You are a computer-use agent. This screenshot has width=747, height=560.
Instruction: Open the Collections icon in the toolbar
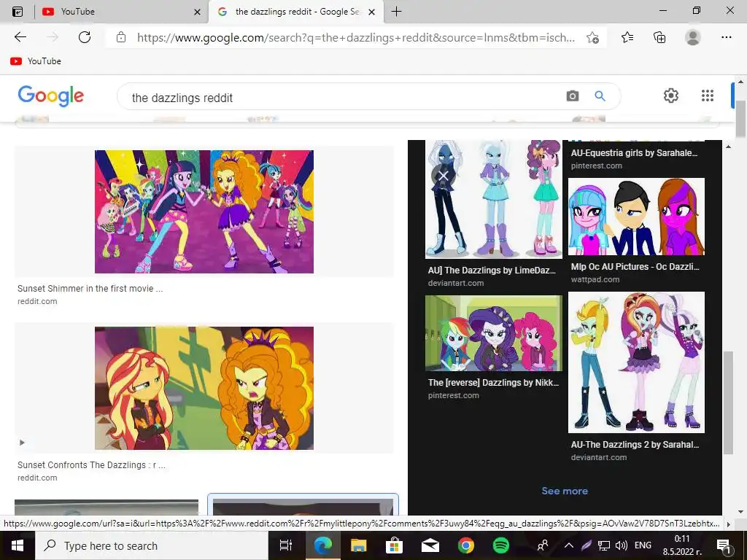tap(659, 37)
